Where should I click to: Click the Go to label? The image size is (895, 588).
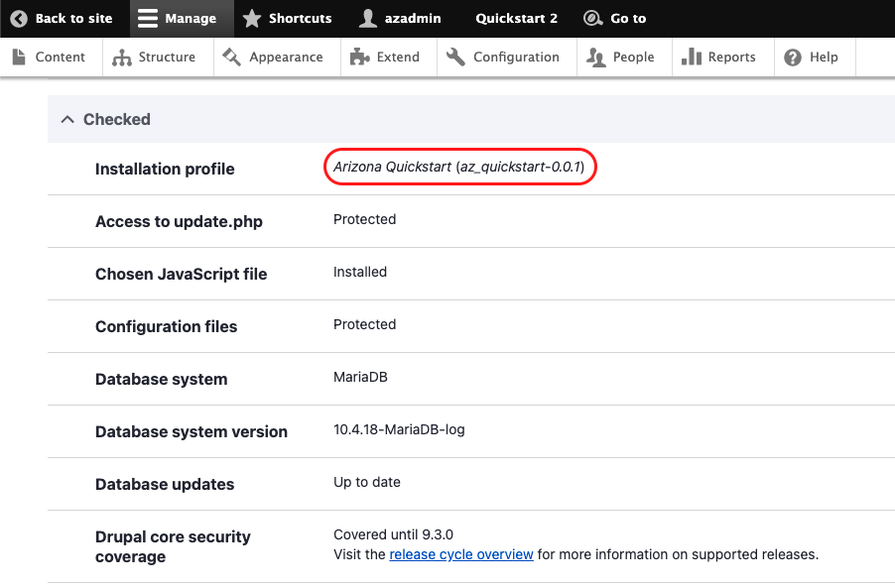(628, 18)
